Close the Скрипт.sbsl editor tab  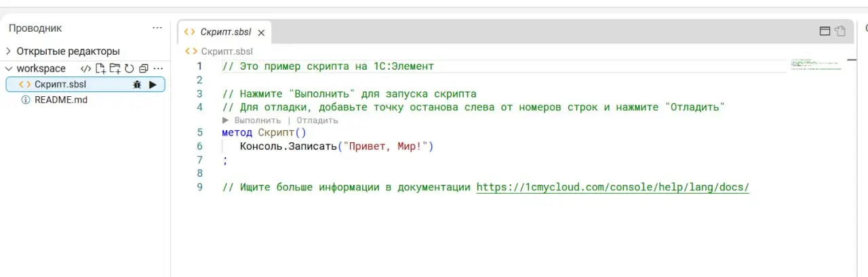coord(261,32)
